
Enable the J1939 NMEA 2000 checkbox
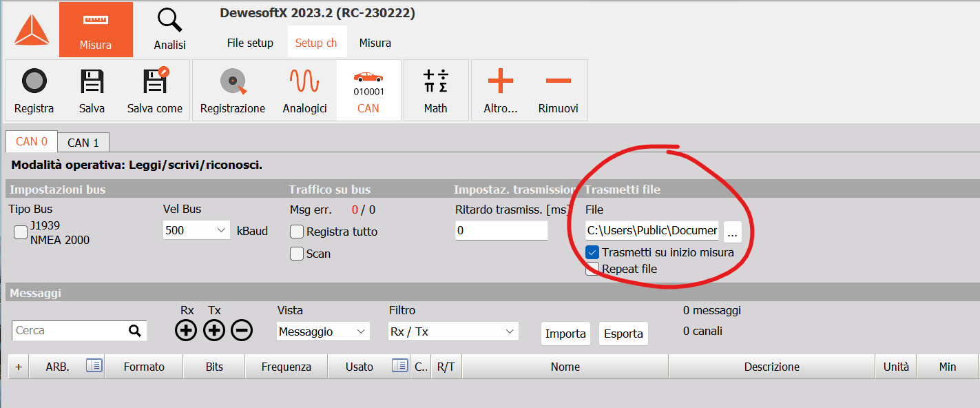21,232
